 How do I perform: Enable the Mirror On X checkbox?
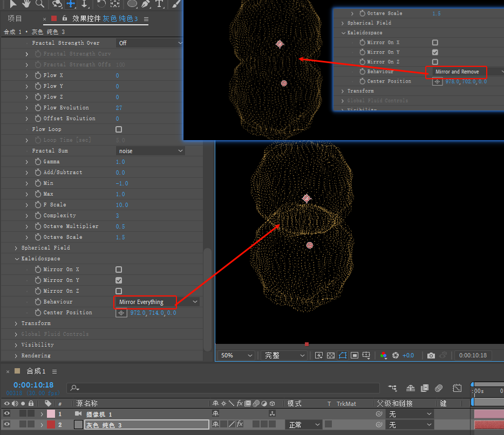(119, 270)
